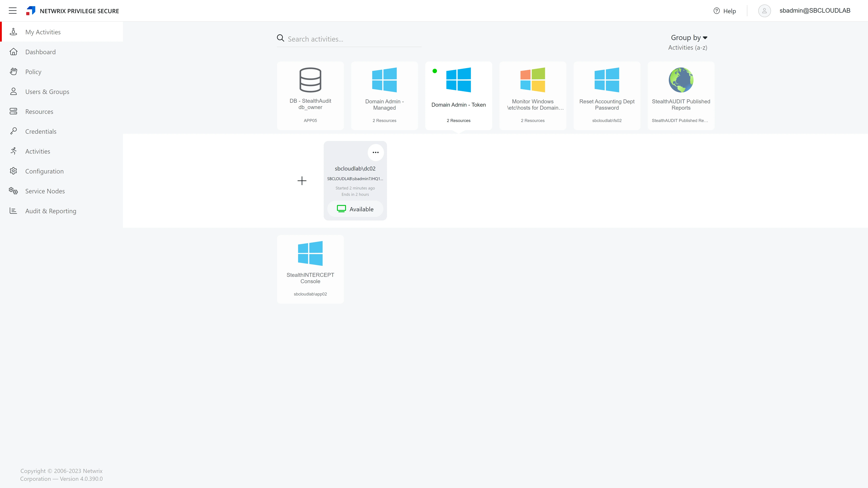Open the three-dot menu on sbcloudlab\dc02 session
Viewport: 868px width, 488px height.
click(376, 153)
